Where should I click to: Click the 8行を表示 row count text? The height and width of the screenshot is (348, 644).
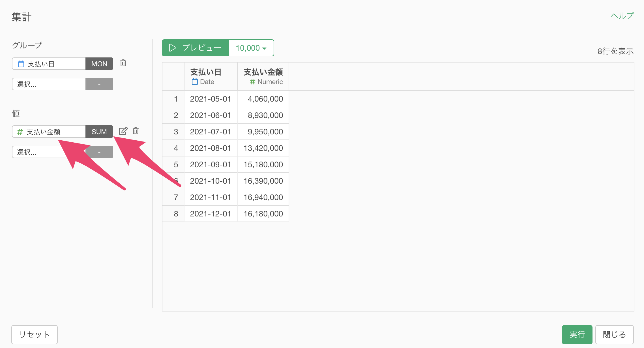[615, 51]
